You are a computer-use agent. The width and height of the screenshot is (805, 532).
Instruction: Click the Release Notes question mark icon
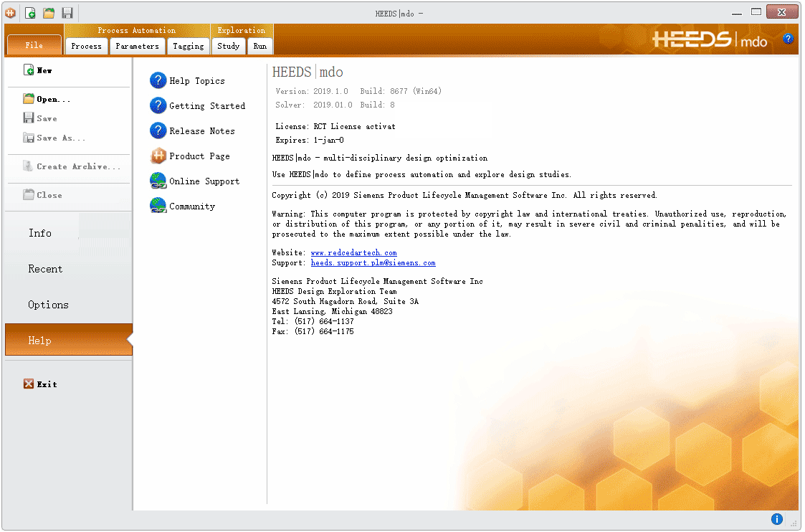pyautogui.click(x=158, y=130)
